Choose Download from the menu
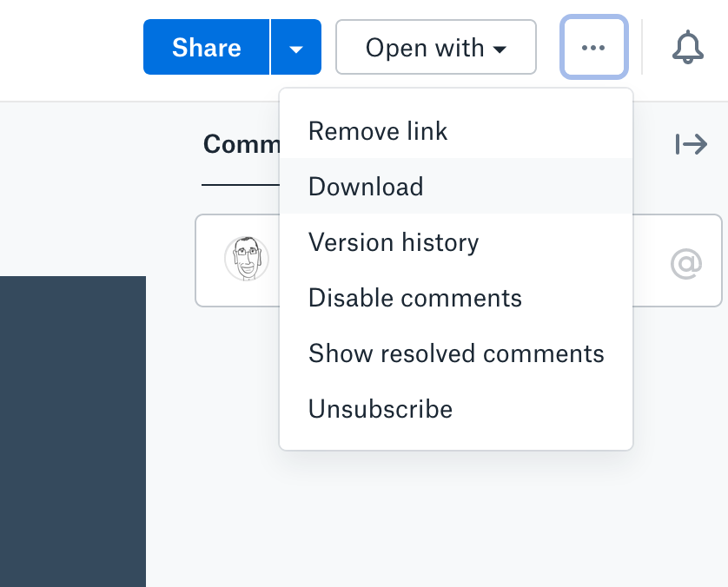728x587 pixels. (366, 187)
